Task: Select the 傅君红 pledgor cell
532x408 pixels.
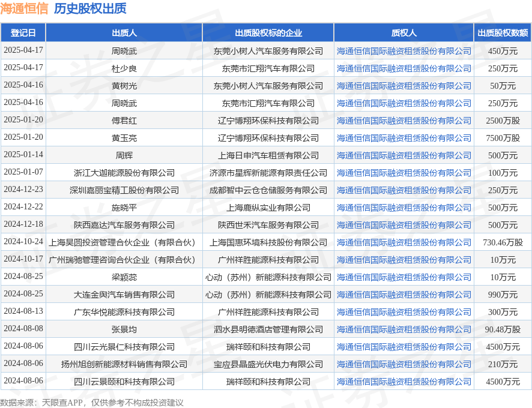Action: pyautogui.click(x=124, y=121)
